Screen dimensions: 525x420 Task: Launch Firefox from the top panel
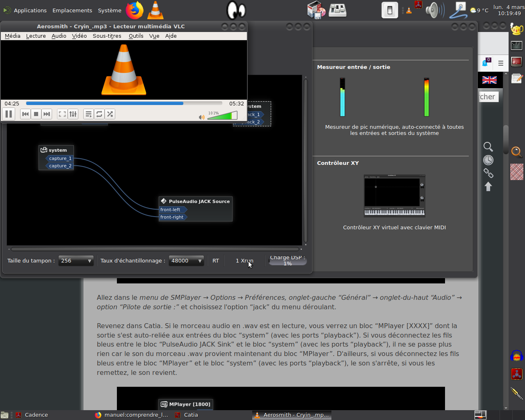tap(135, 10)
